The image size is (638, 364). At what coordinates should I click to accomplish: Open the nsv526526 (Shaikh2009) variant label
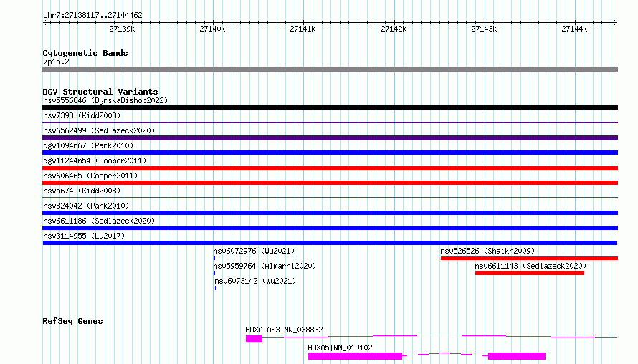point(487,251)
